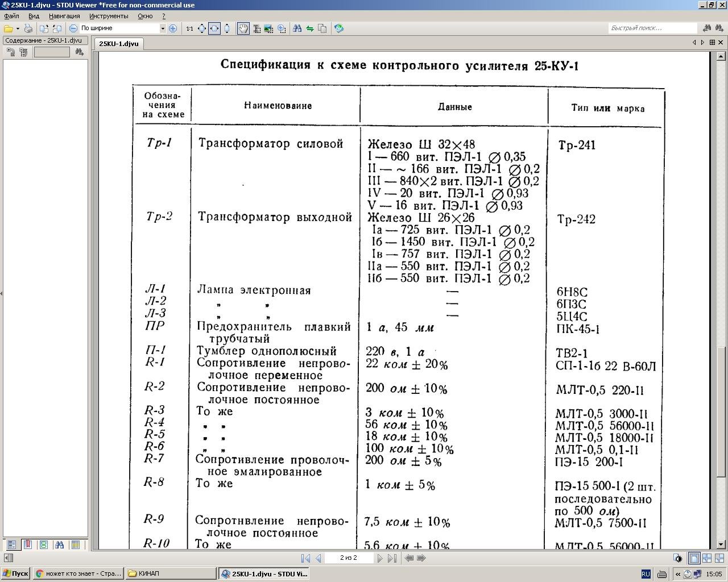Activate the Hand tool
The image size is (728, 582).
pyautogui.click(x=243, y=28)
